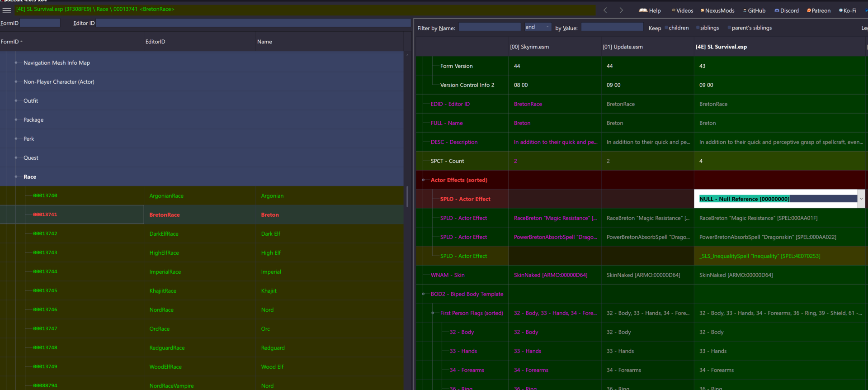Open the GitHub link
The height and width of the screenshot is (390, 868).
[754, 10]
